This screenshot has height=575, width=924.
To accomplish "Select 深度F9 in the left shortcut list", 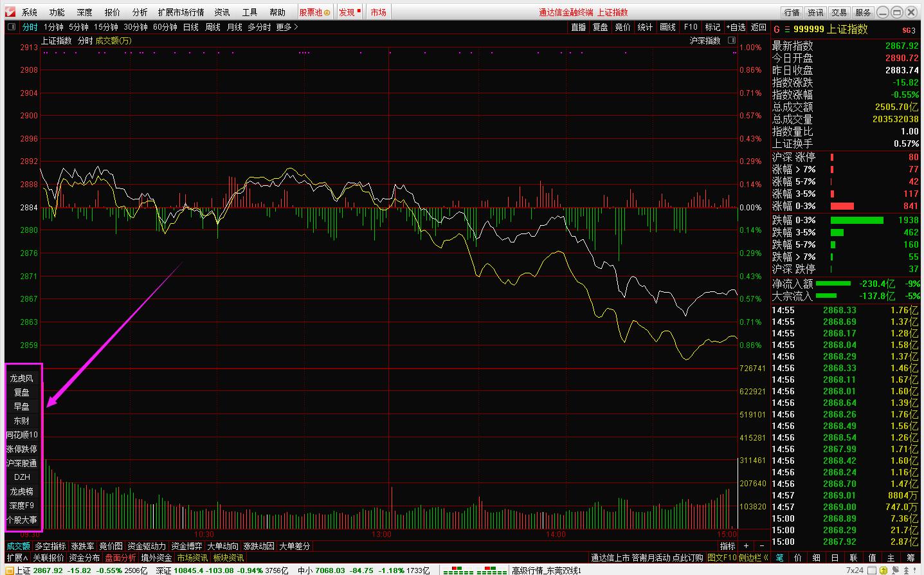I will 22,506.
